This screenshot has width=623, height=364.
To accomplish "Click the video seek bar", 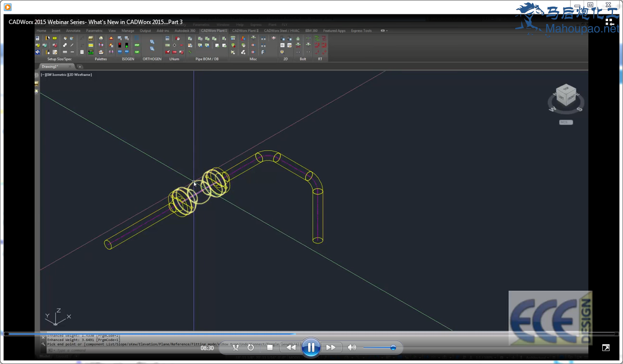I will click(x=311, y=333).
